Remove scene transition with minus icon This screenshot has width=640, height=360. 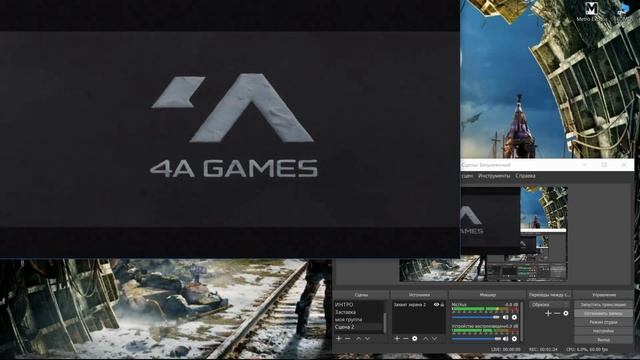(557, 313)
